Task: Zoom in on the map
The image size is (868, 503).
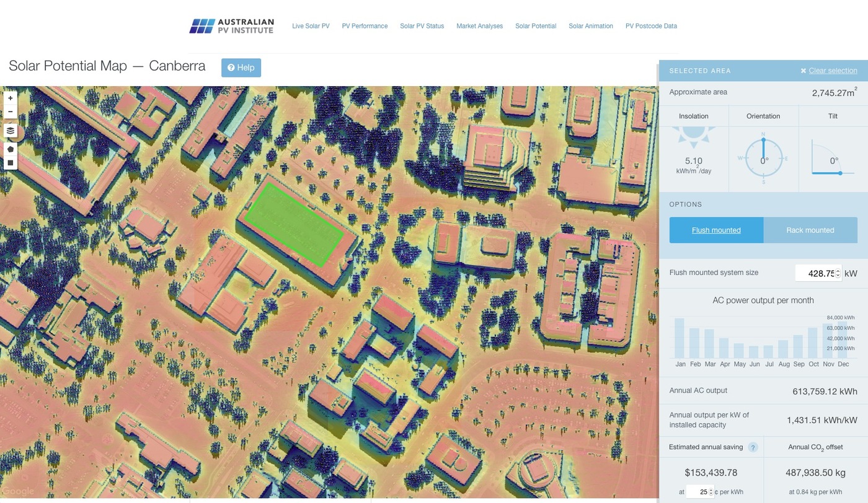Action: 10,97
